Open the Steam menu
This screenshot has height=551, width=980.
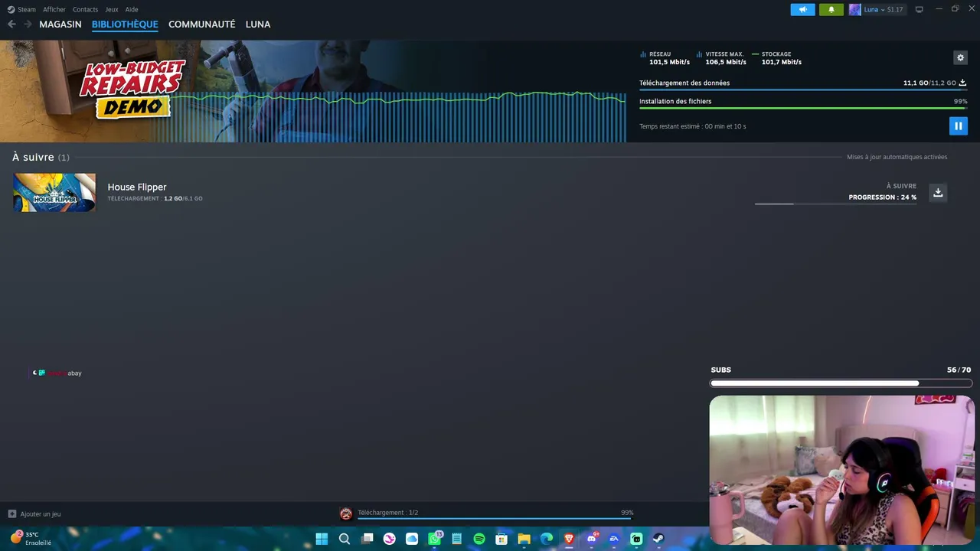(x=26, y=10)
